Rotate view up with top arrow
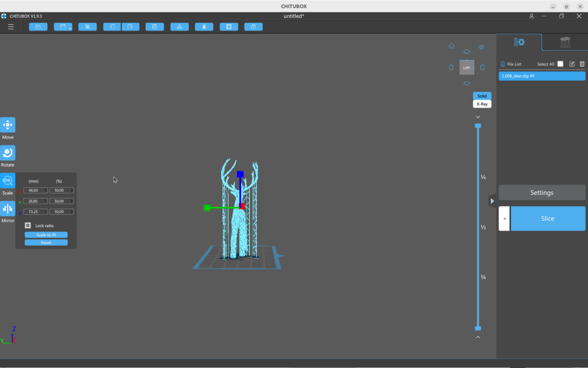The width and height of the screenshot is (588, 368). [466, 52]
